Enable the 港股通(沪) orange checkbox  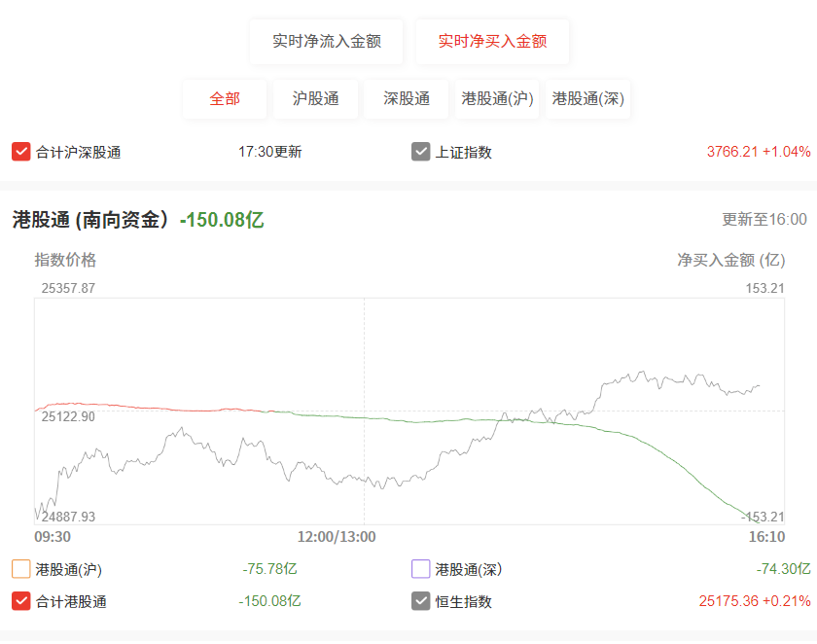click(20, 569)
